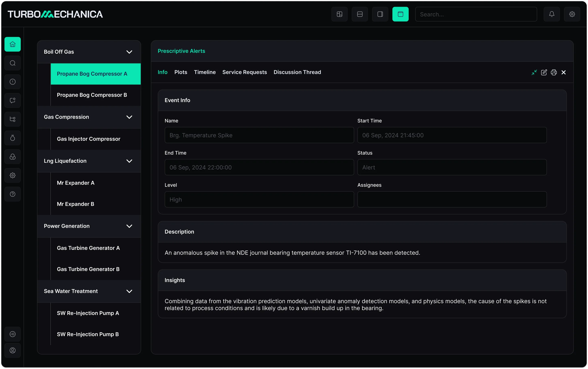Switch to the horizontal split layout icon

click(x=360, y=14)
